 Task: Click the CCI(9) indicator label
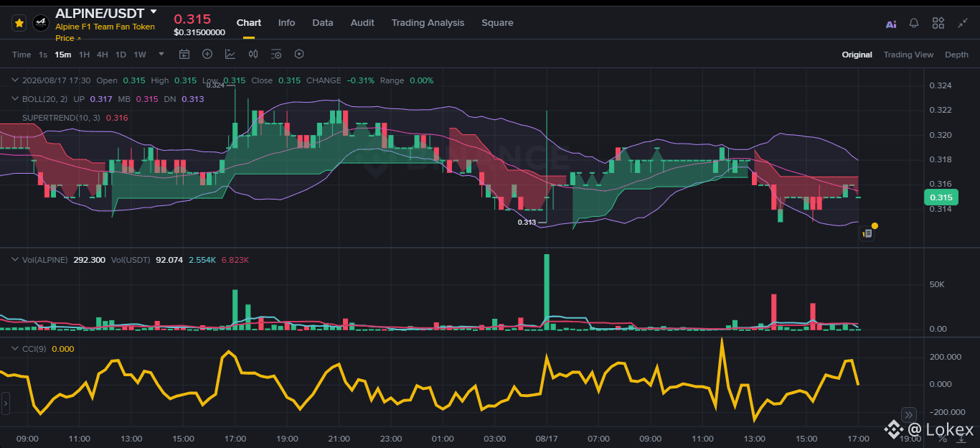click(x=34, y=349)
